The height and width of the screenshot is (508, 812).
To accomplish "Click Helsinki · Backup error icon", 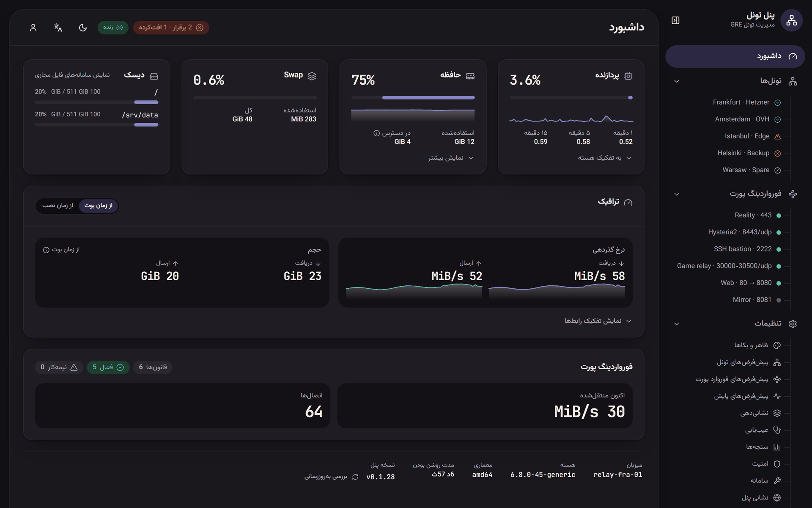I will point(777,154).
